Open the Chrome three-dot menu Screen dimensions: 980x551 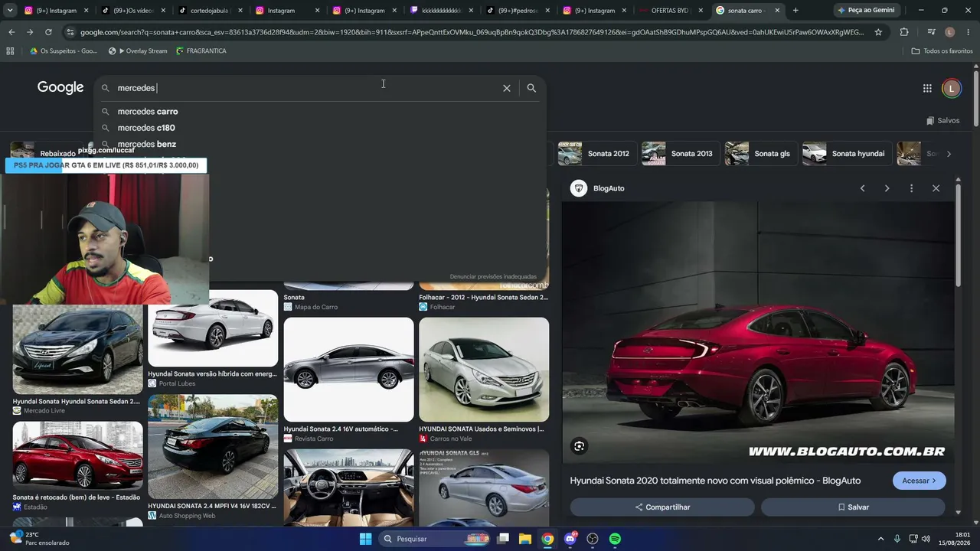pos(968,32)
